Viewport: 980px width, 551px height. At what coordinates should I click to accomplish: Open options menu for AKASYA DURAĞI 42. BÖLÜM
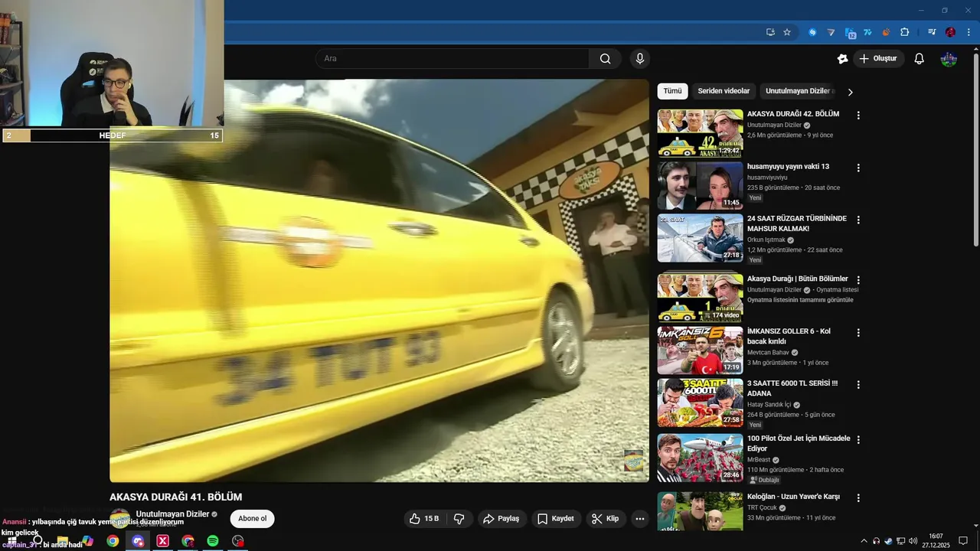858,116
